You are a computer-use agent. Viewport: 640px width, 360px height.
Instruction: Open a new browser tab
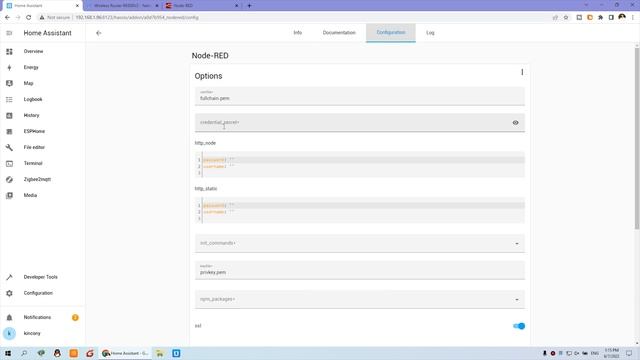[249, 6]
